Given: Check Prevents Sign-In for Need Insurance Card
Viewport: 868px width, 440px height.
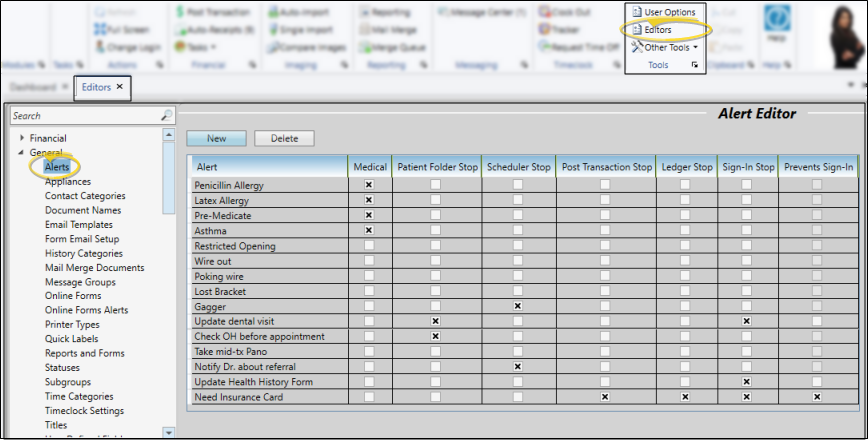Looking at the screenshot, I should pos(817,397).
